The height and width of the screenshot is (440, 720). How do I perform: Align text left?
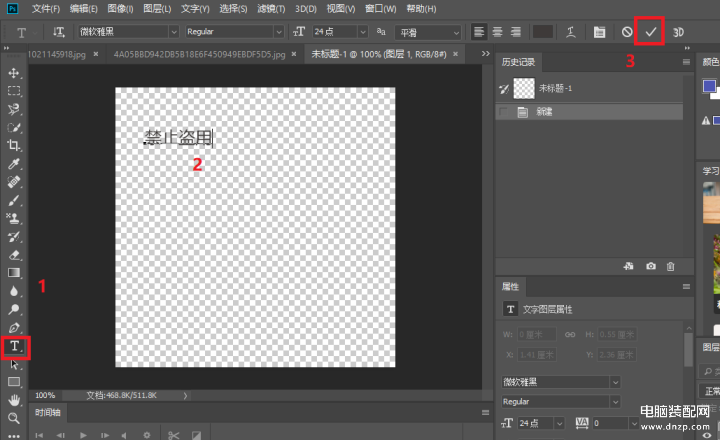[x=479, y=32]
